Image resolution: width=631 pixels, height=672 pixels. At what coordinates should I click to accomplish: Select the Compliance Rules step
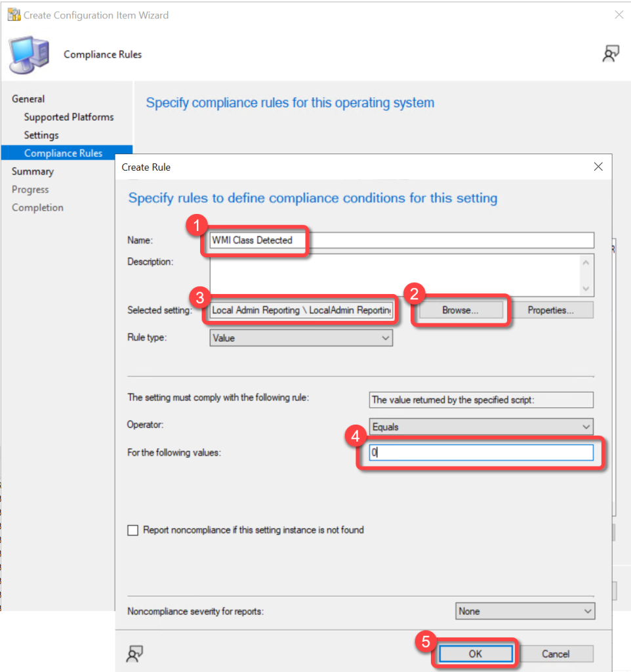coord(63,153)
